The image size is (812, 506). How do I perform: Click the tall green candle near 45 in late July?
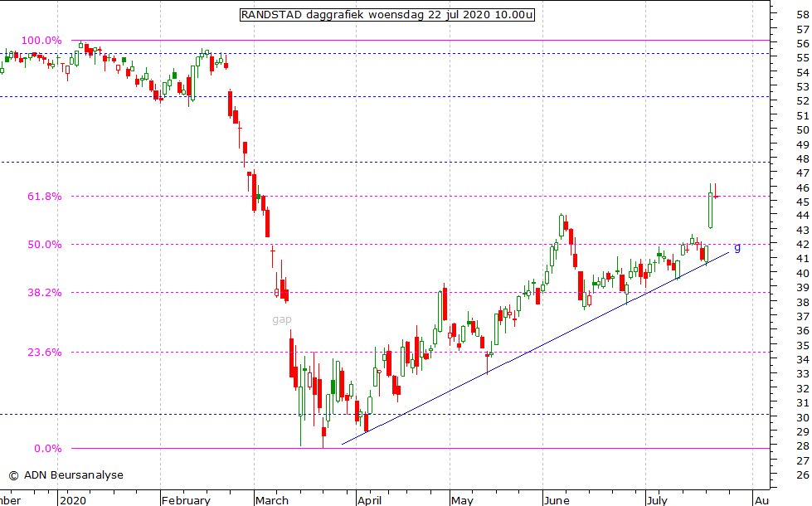[x=711, y=210]
